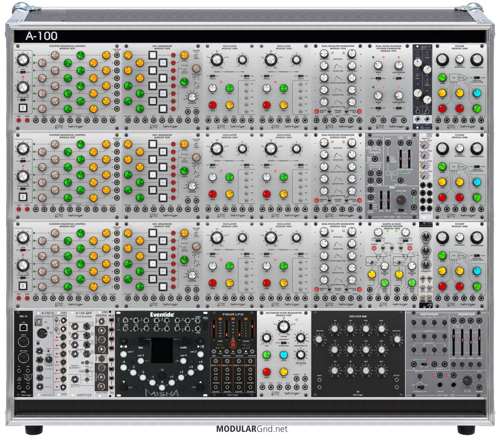Open the MODULARGrid.net logo link
This screenshot has width=504, height=436.
coord(251,429)
